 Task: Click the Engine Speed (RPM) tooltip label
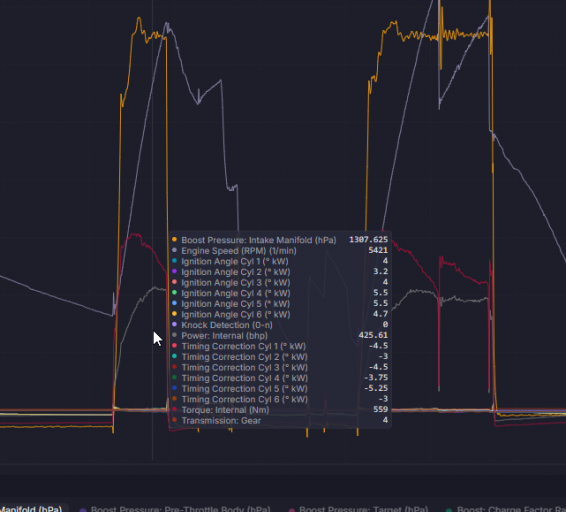239,251
